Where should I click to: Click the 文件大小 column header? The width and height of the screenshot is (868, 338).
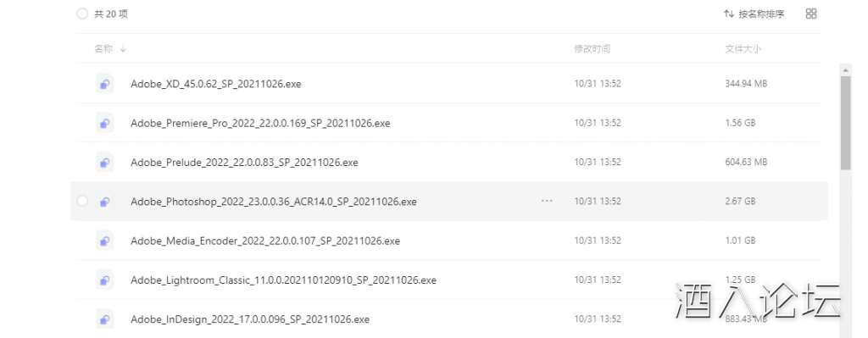(x=743, y=49)
